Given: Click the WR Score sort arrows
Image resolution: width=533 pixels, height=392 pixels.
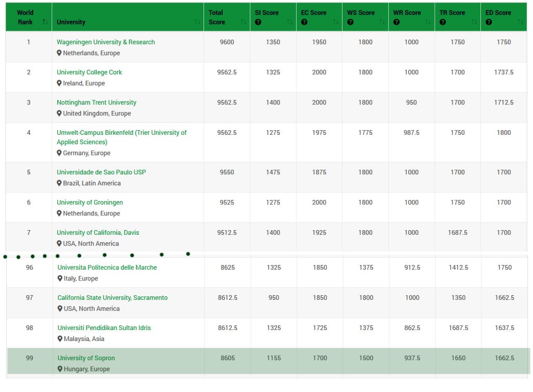Looking at the screenshot, I should 428,22.
